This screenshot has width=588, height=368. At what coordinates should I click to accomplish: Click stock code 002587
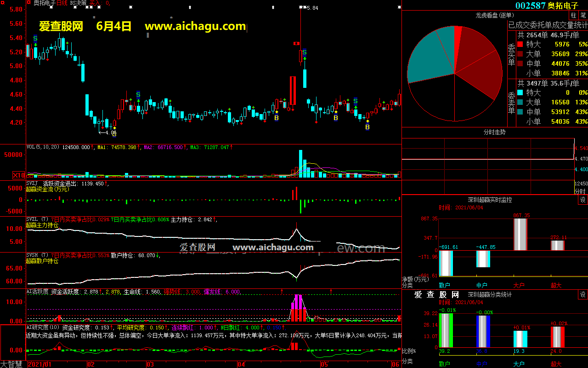tap(530, 6)
